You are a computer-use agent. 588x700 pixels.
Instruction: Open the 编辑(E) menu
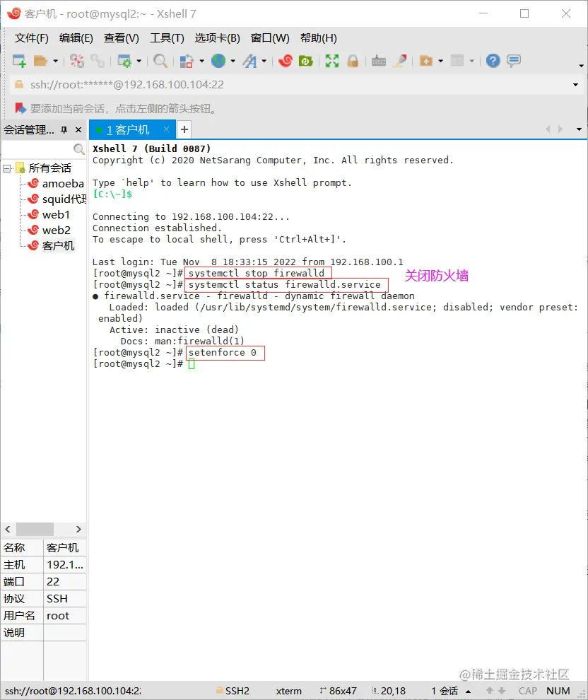coord(76,38)
